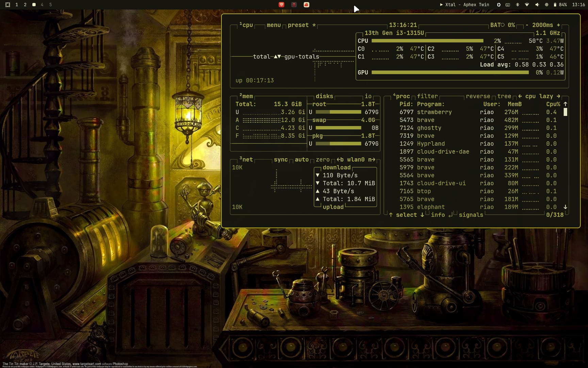Viewport: 588px width, 368px height.
Task: Click the Brave browser icon in the system tray
Action: point(281,5)
